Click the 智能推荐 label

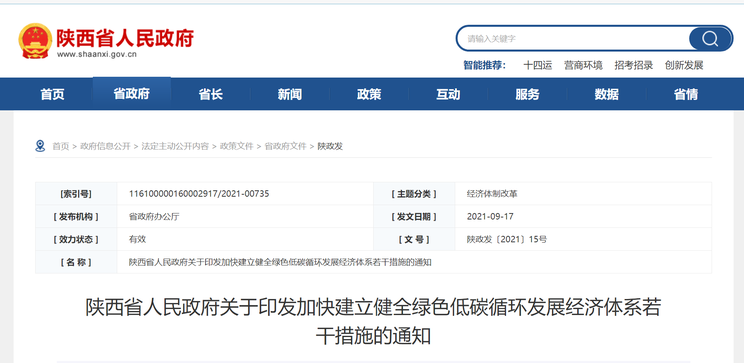click(x=484, y=65)
